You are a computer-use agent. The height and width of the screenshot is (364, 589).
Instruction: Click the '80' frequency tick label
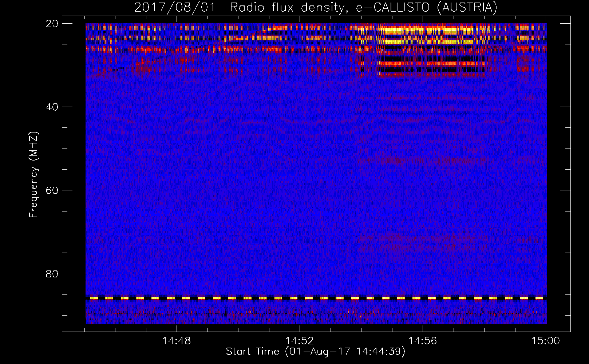(52, 274)
